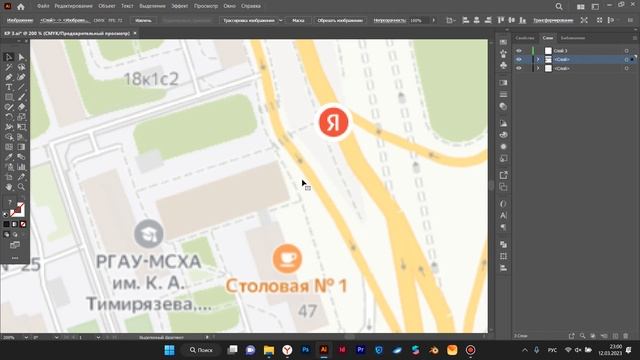This screenshot has width=640, height=360.
Task: Toggle visibility of the bottom <Слой> layer
Action: [x=519, y=69]
